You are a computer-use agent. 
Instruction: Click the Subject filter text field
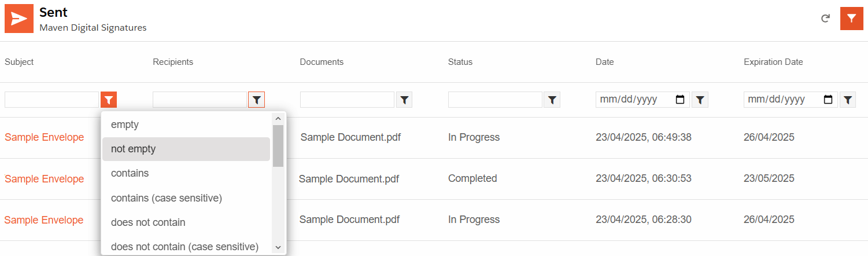(x=52, y=100)
